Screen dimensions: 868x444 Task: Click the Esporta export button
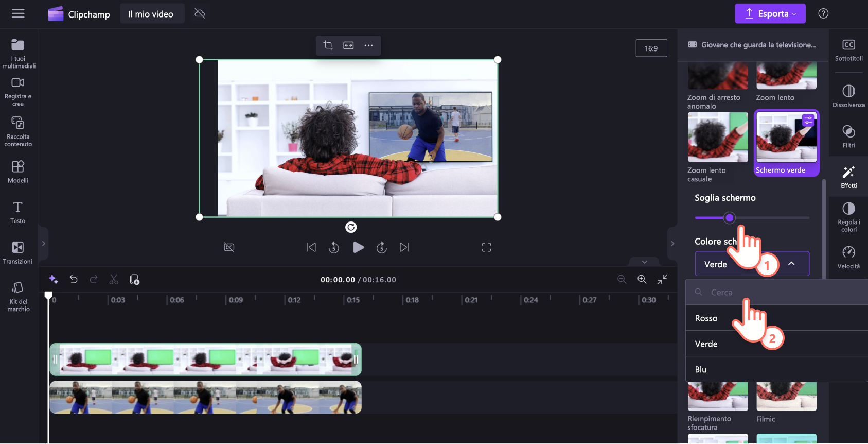(770, 13)
